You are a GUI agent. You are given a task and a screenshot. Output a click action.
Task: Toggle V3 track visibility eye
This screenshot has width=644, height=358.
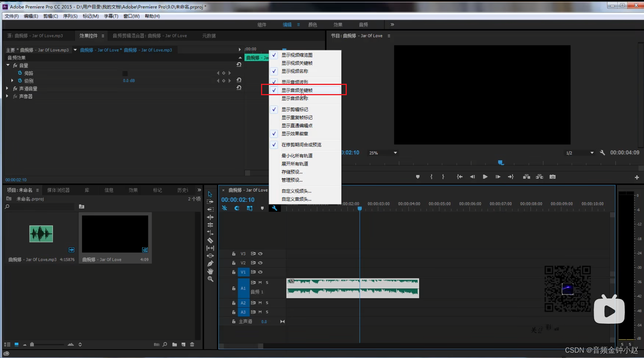(x=260, y=254)
